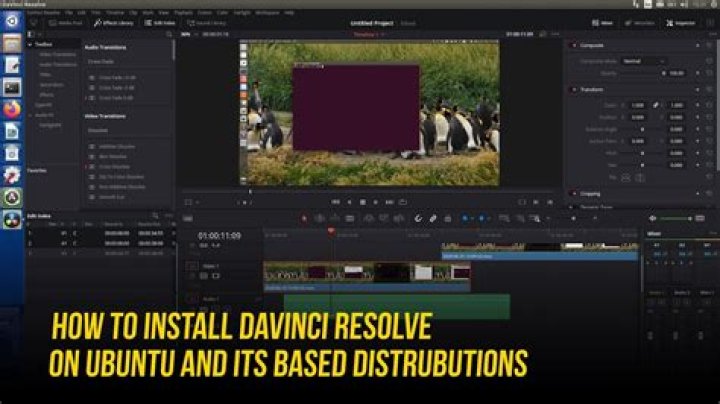
Task: Jump to last frame in viewer transport
Action: point(389,202)
